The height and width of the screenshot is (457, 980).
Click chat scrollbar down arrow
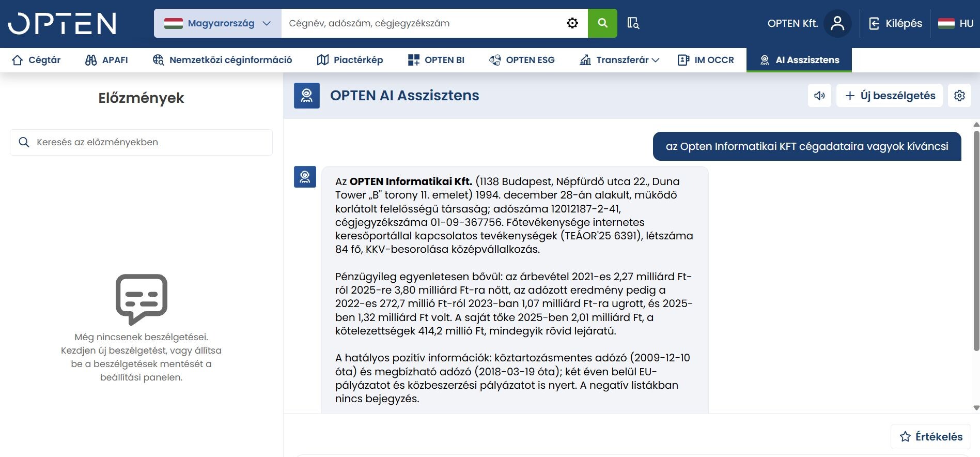pyautogui.click(x=976, y=408)
